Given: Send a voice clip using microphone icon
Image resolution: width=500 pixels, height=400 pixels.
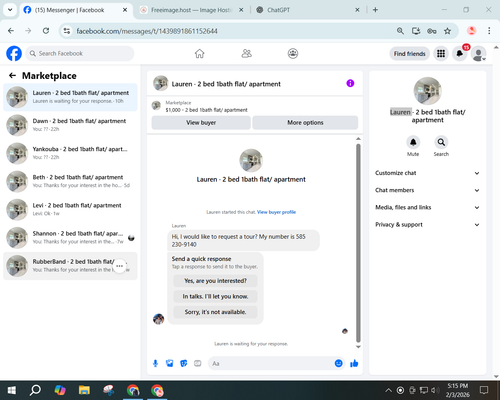Looking at the screenshot, I should (x=155, y=363).
